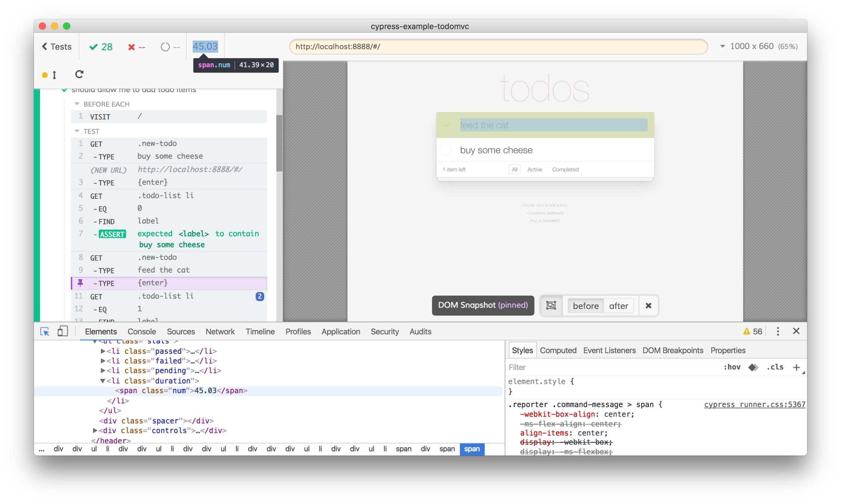Select the after snapshot state
Screen dimensions: 841x504
click(x=618, y=306)
